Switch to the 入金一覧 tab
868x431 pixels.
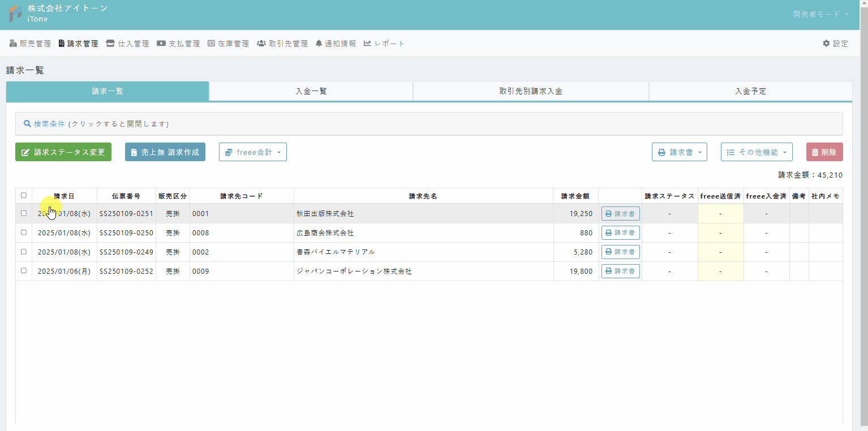(x=311, y=91)
